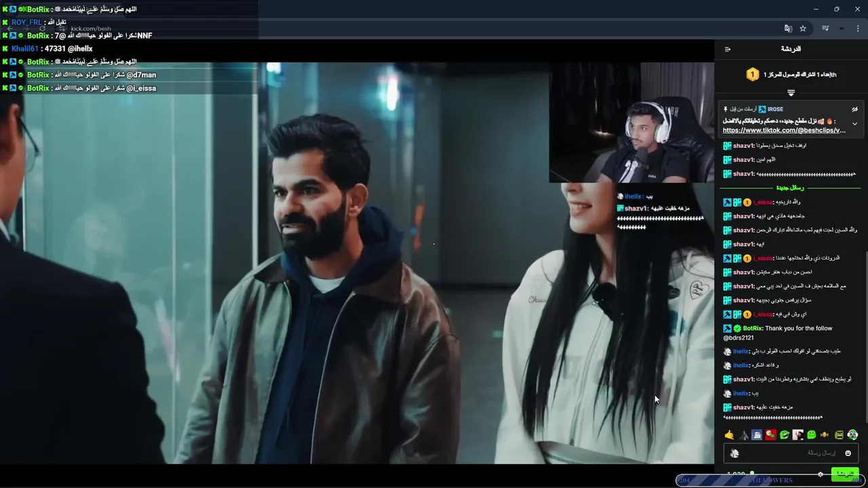868x488 pixels.
Task: Open chat settings gear icon near send button
Action: [821, 474]
